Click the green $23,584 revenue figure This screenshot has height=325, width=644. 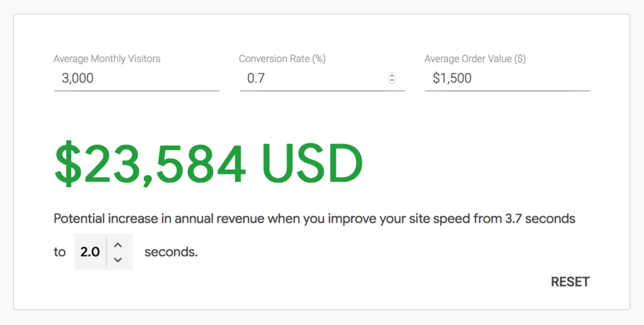pyautogui.click(x=150, y=164)
